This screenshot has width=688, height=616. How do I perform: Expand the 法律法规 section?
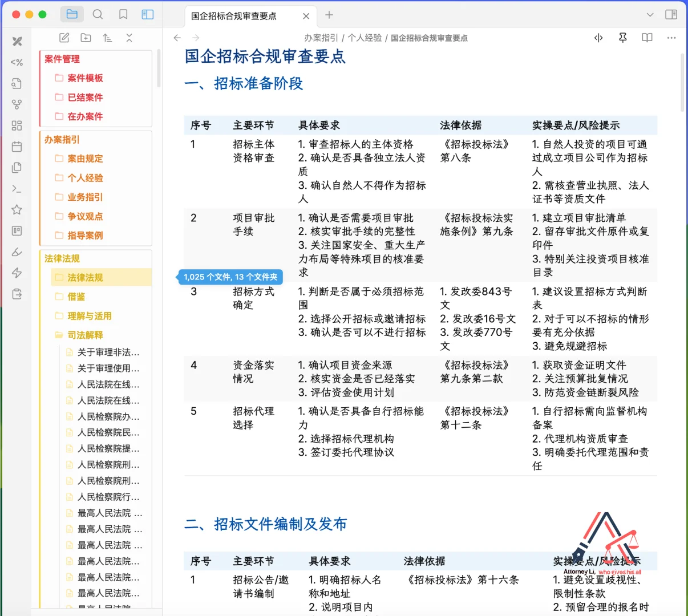click(x=61, y=258)
